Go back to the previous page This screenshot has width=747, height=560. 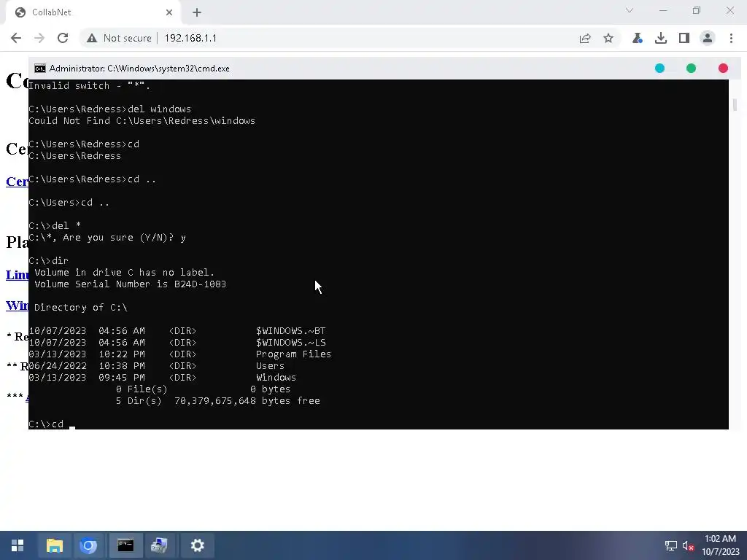click(16, 38)
